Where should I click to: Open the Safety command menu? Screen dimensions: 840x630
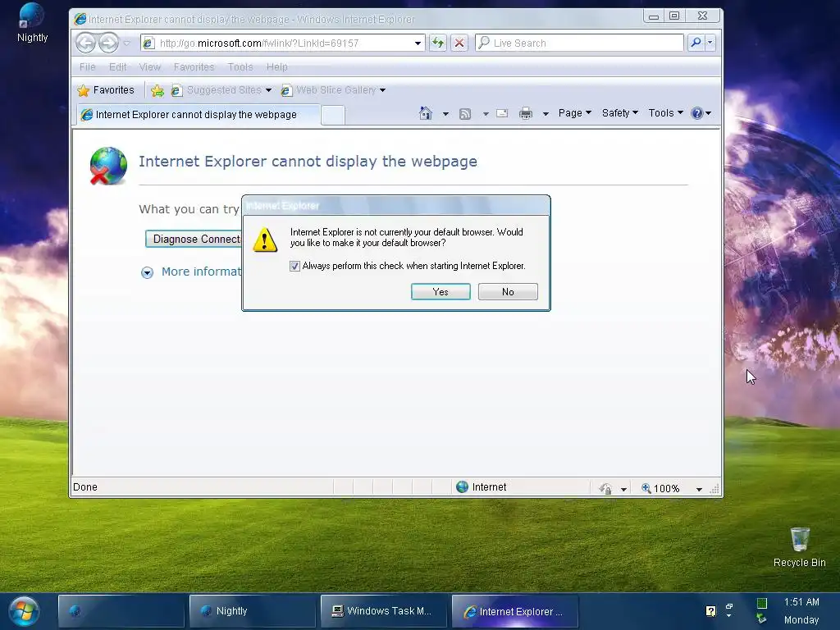[x=620, y=113]
